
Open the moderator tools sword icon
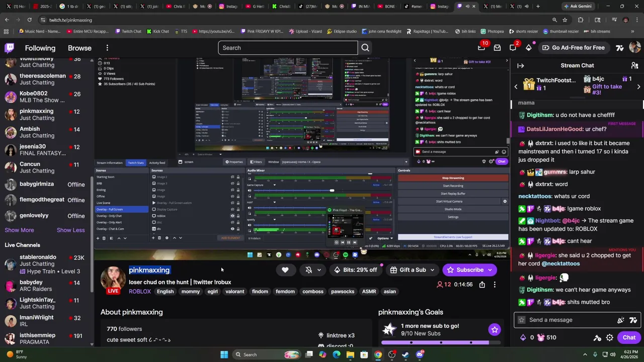597,338
